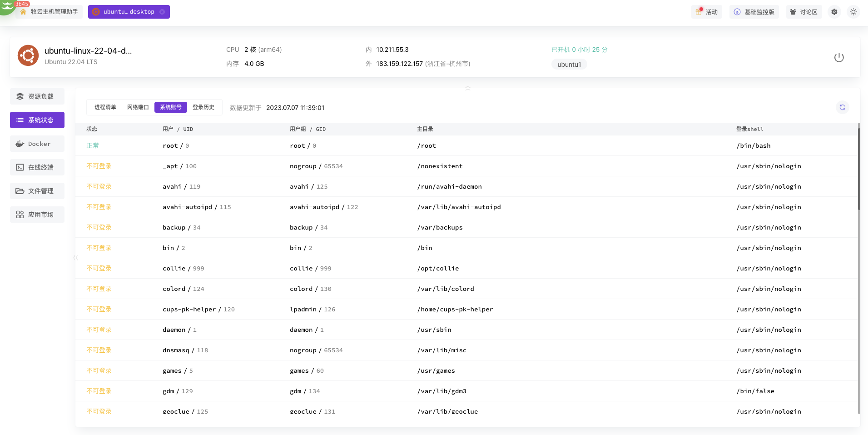Image resolution: width=868 pixels, height=435 pixels.
Task: Click the 用户组 / GID column header
Action: [308, 129]
